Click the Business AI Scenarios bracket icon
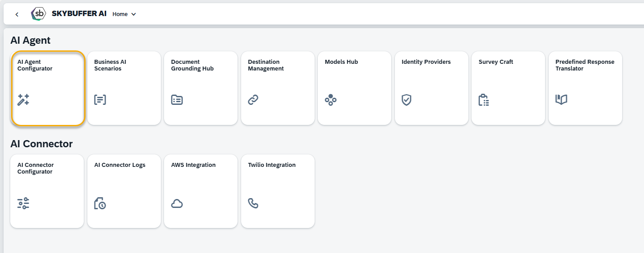 click(100, 100)
